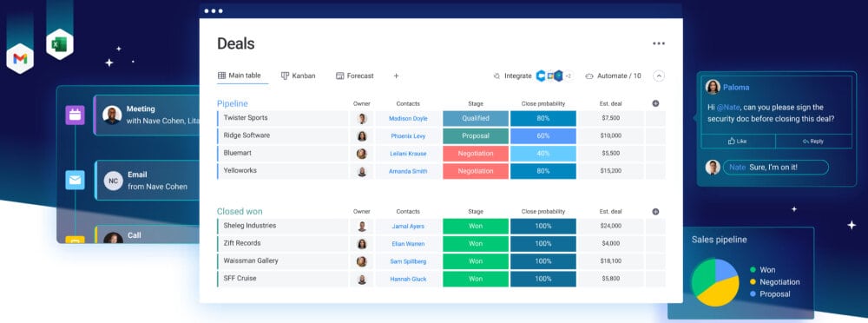Open stage dropdown for Ridge Software (Proposal)
868x323 pixels.
coord(476,136)
